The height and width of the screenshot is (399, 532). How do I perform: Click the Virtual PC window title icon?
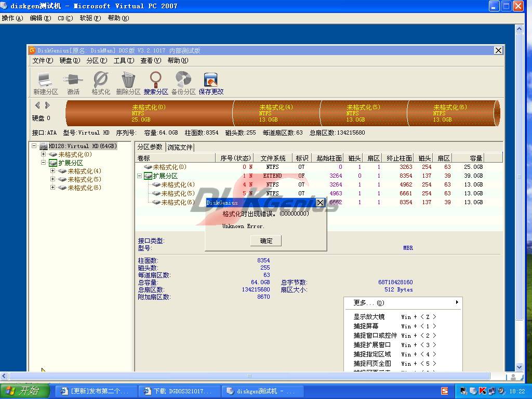click(x=4, y=6)
